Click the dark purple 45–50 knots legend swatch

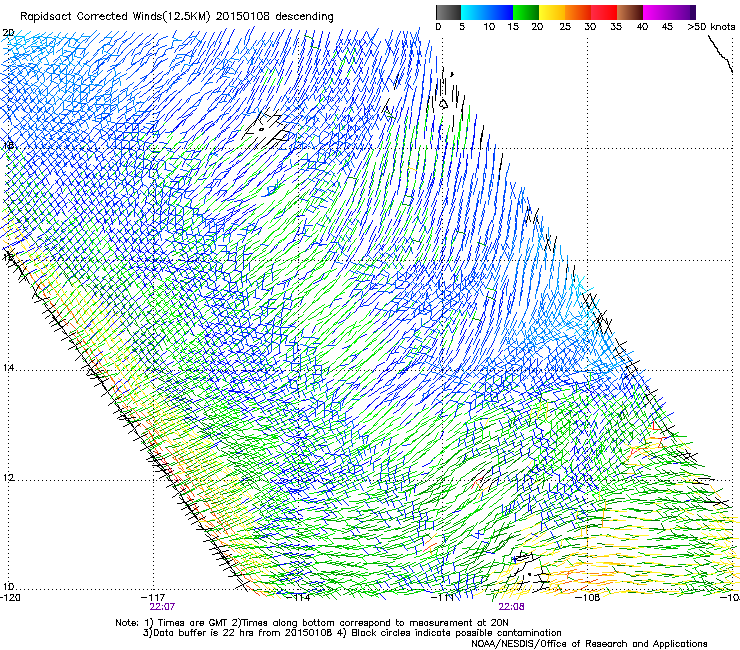pos(682,12)
